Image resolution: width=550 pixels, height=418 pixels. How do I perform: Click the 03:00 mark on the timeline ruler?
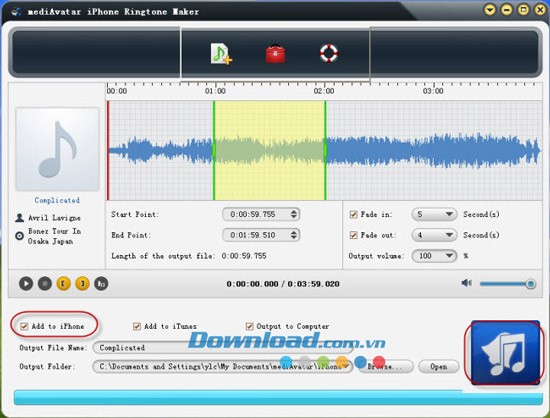(433, 91)
